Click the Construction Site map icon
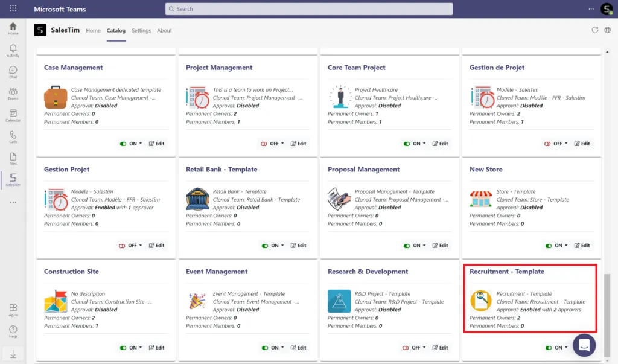This screenshot has width=618, height=364. [56, 301]
